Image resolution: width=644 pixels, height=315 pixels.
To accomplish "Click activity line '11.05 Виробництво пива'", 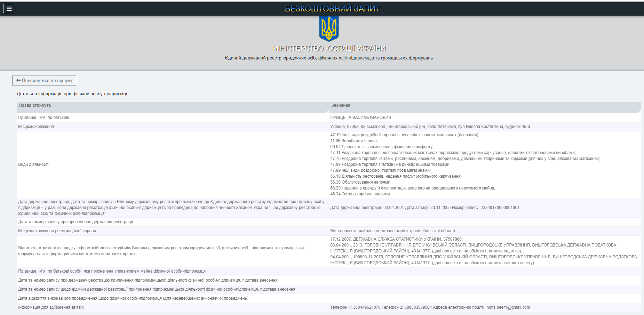I will [x=353, y=141].
